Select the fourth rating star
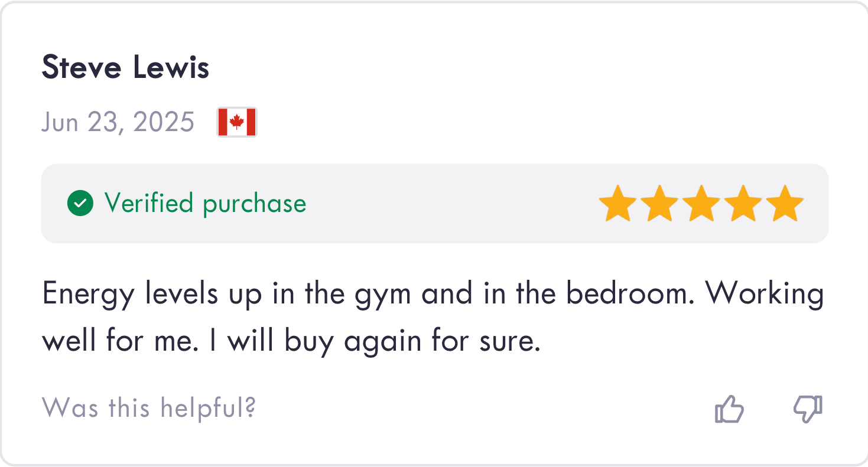Screen dimensions: 868x467 [x=743, y=204]
